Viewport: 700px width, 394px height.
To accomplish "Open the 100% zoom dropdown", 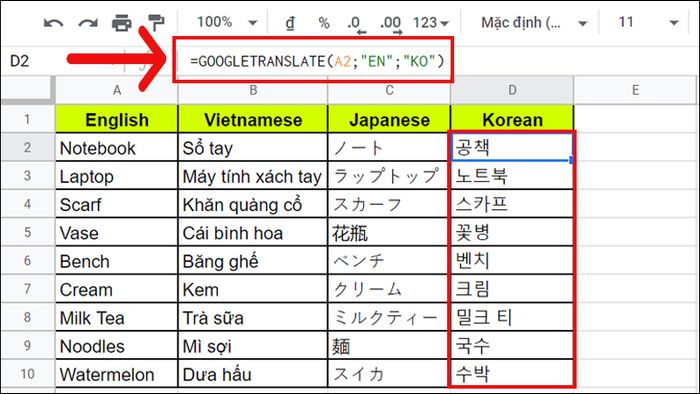I will click(227, 22).
